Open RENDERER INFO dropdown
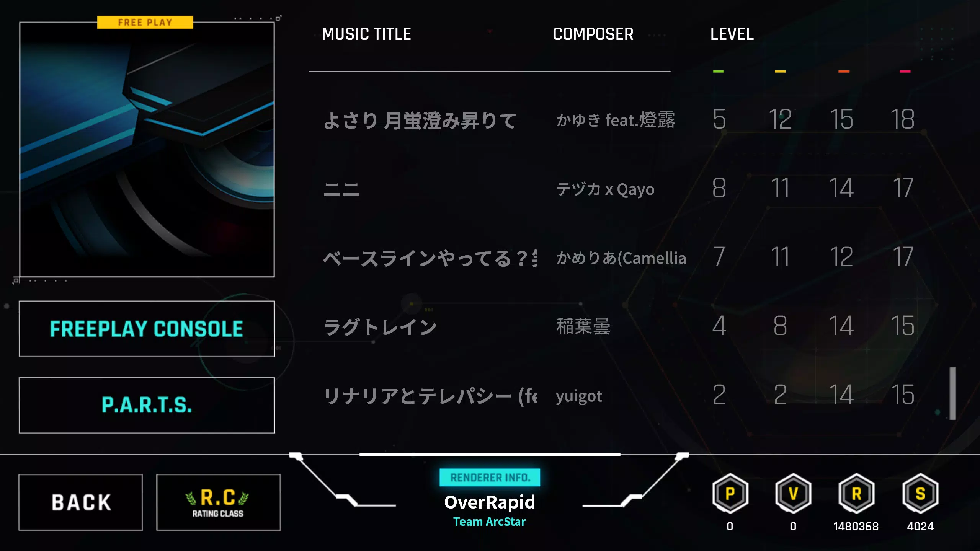 [x=489, y=477]
